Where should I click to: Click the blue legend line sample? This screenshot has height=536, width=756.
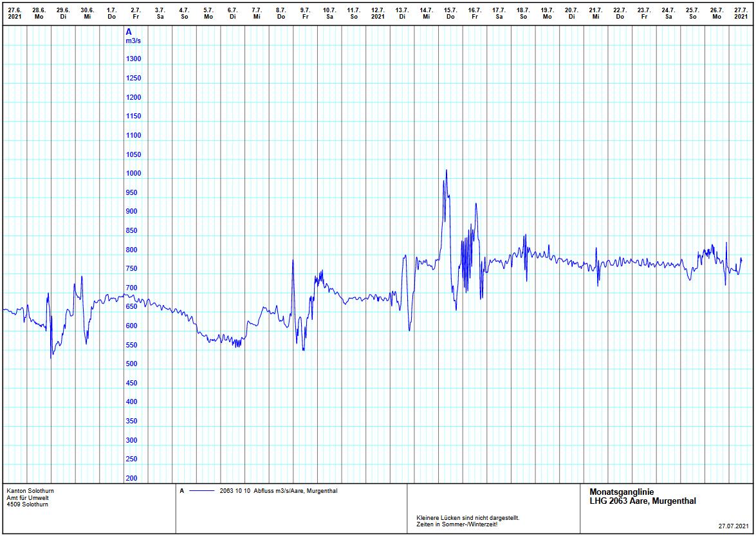click(201, 491)
